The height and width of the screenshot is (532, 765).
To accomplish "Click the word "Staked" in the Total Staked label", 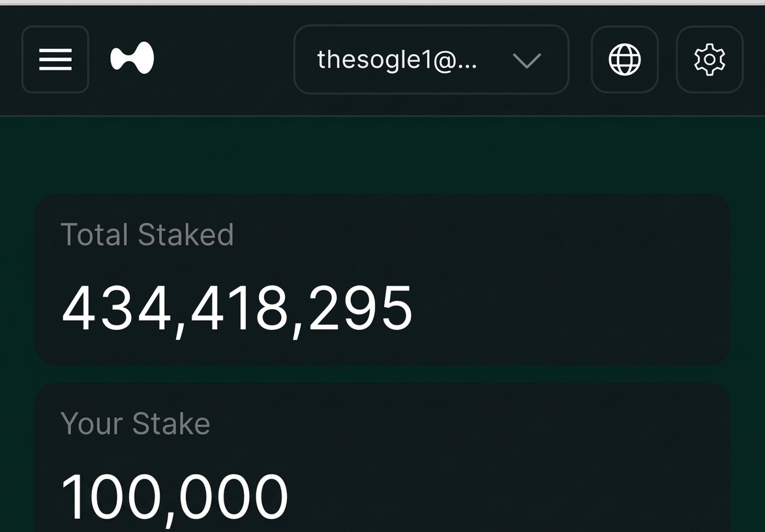I will (x=186, y=235).
